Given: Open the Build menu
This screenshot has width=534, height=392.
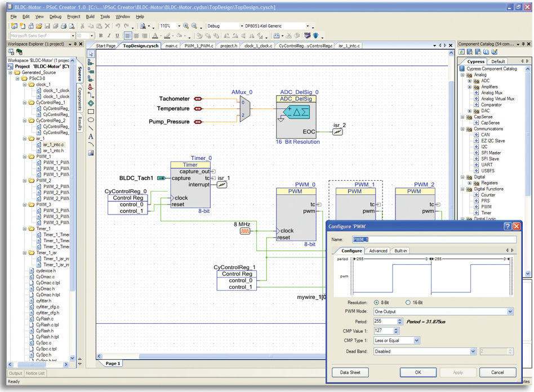Looking at the screenshot, I should [x=90, y=16].
